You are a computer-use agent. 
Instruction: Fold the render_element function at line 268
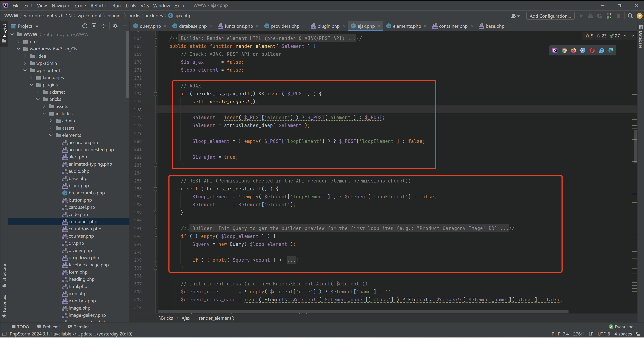coord(156,46)
